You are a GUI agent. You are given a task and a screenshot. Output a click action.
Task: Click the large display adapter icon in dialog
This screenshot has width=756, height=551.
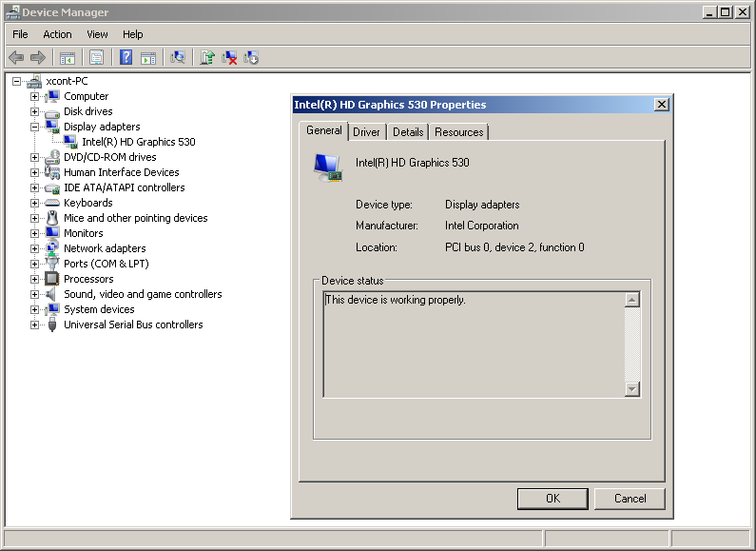(328, 167)
